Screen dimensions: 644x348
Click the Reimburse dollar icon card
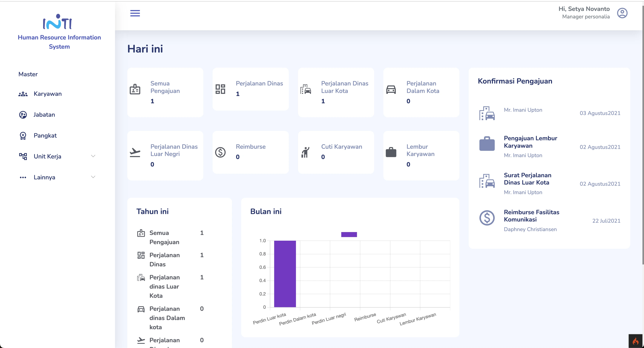coord(220,153)
